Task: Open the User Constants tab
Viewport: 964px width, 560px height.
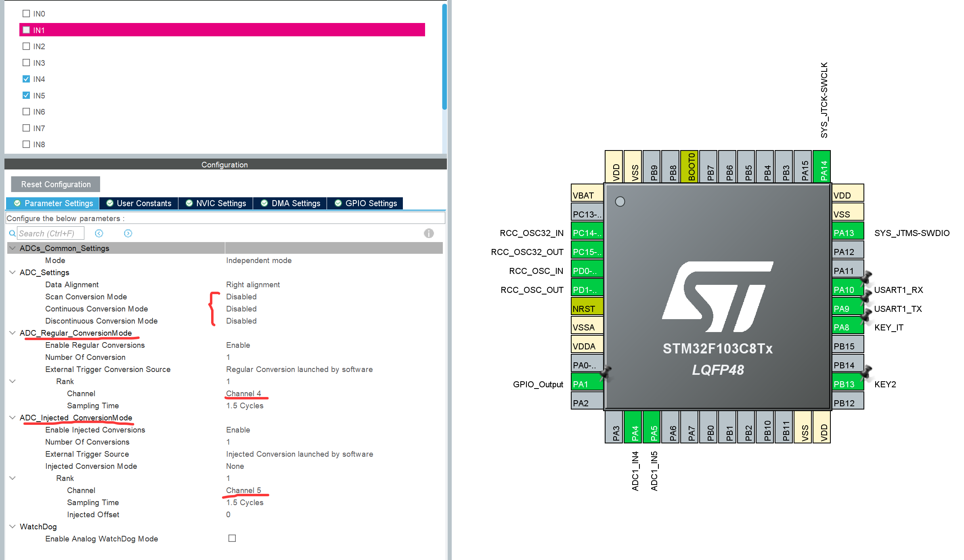Action: (139, 203)
